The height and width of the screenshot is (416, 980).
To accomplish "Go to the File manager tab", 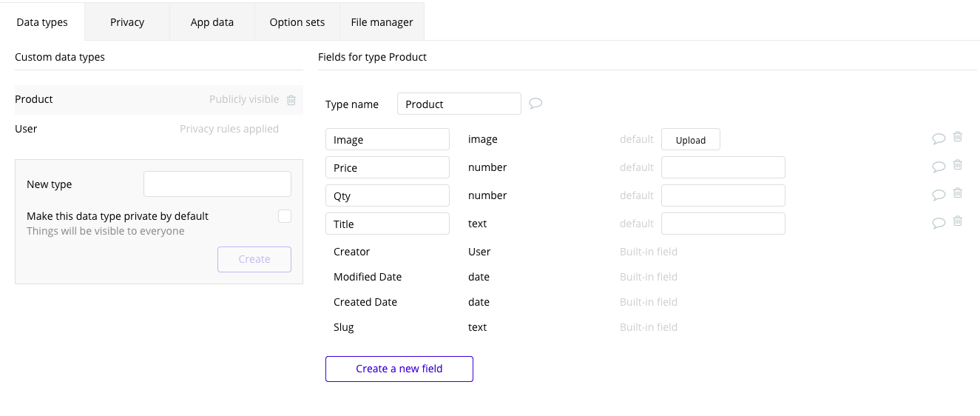I will tap(382, 21).
